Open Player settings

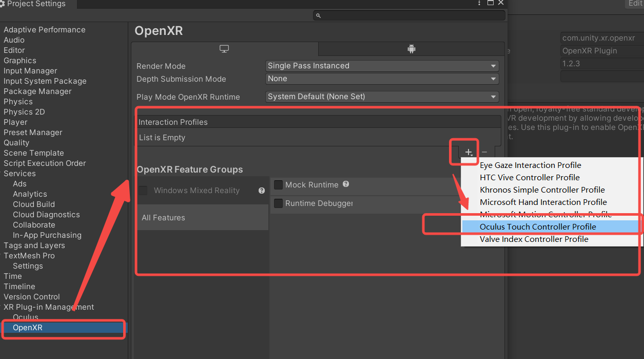(15, 122)
